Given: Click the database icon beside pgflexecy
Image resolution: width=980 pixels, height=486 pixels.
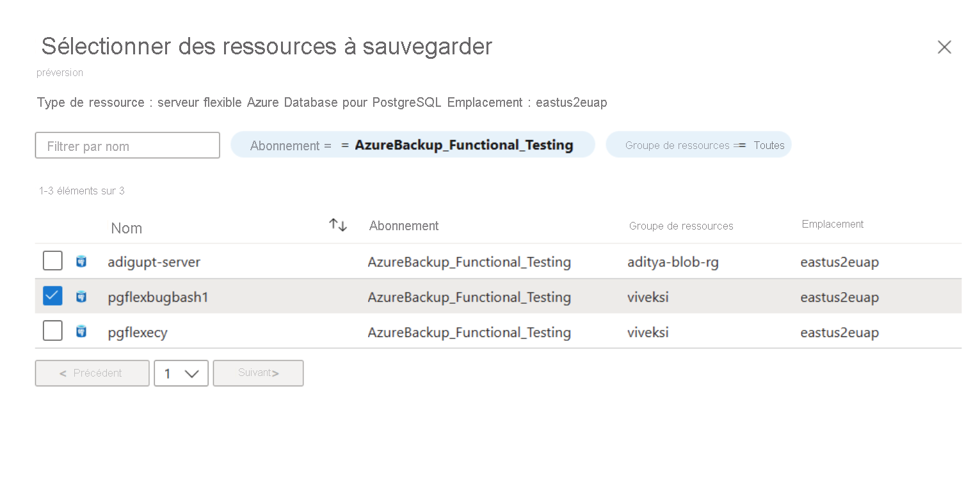Looking at the screenshot, I should (x=81, y=332).
